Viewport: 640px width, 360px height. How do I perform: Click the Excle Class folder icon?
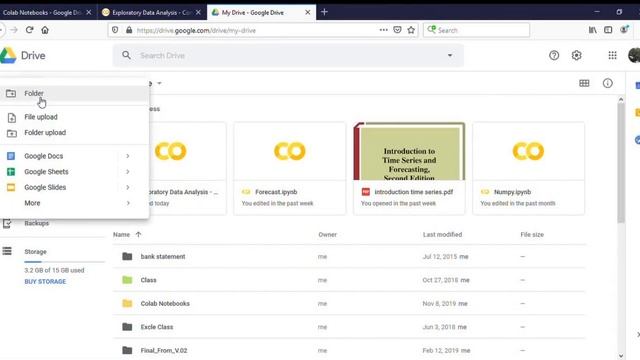click(127, 327)
